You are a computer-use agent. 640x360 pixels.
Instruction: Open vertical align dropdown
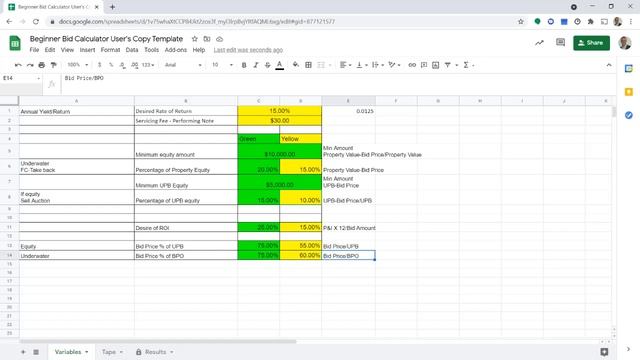(362, 65)
